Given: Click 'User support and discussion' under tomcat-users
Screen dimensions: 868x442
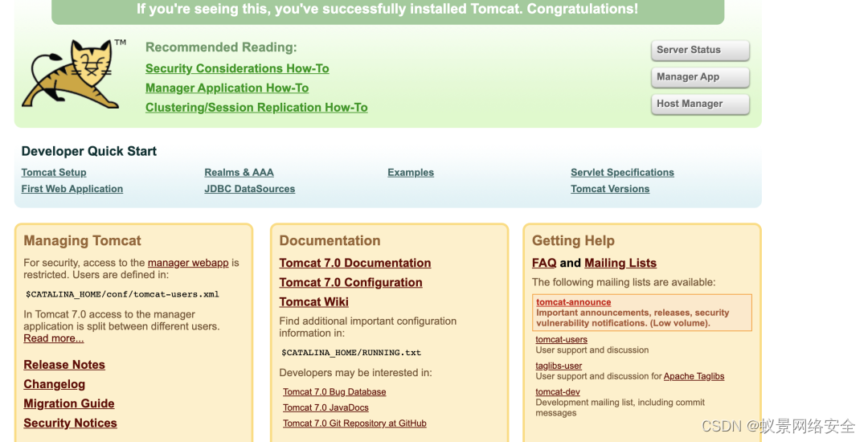Looking at the screenshot, I should [592, 350].
